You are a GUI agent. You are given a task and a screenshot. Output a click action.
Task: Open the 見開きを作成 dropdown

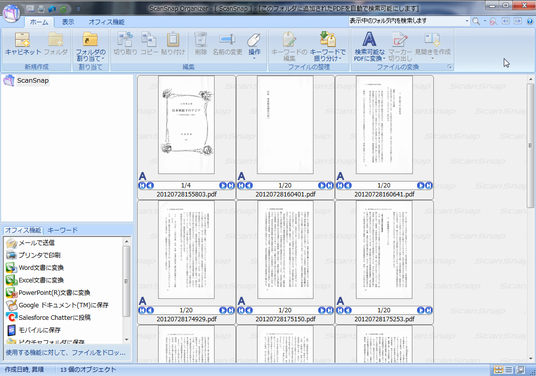[x=432, y=46]
